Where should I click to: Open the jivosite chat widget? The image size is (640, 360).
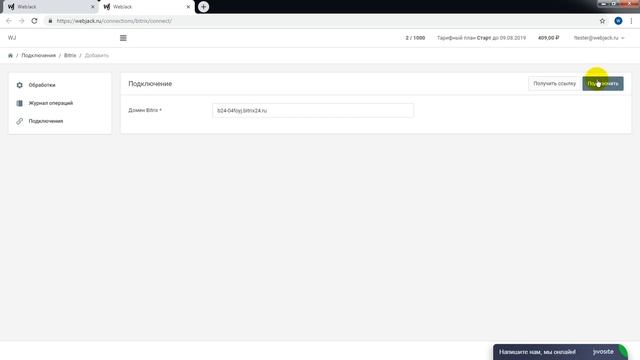560,352
